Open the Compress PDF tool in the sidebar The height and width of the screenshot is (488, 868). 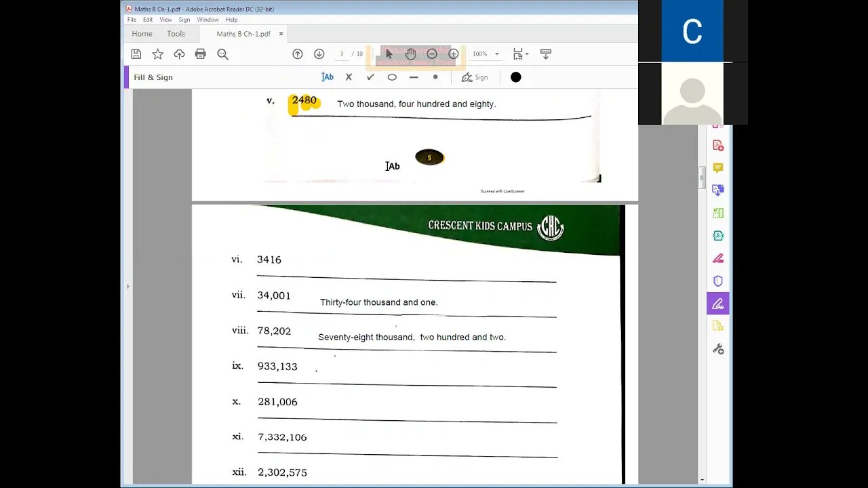718,236
